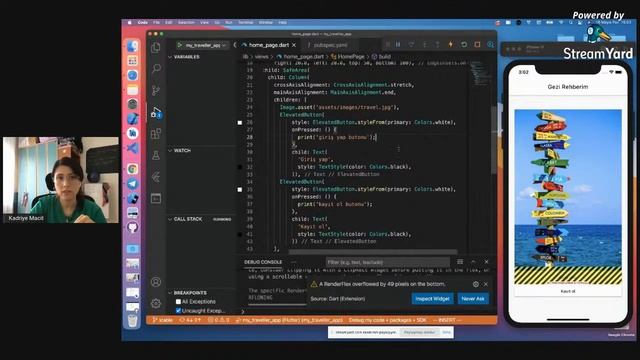Screen dimensions: 640x360
Task: Switch to the pubspec.yaml tab
Action: [x=331, y=45]
